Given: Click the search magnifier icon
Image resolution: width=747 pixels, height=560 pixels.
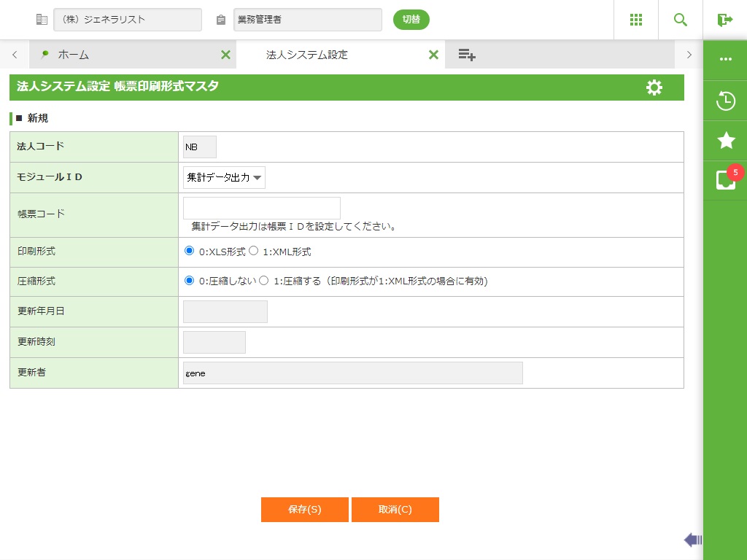Looking at the screenshot, I should 681,20.
